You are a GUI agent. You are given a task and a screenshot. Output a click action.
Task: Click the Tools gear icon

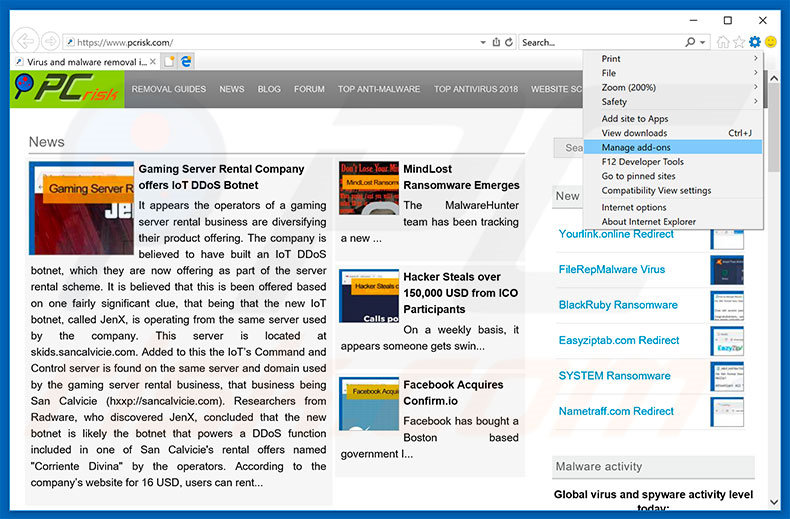(x=754, y=42)
